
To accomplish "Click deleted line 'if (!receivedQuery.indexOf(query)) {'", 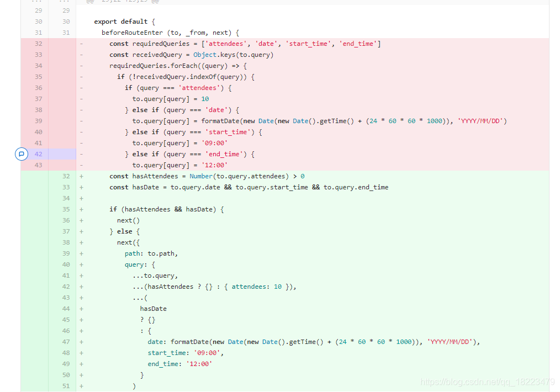I will click(186, 77).
